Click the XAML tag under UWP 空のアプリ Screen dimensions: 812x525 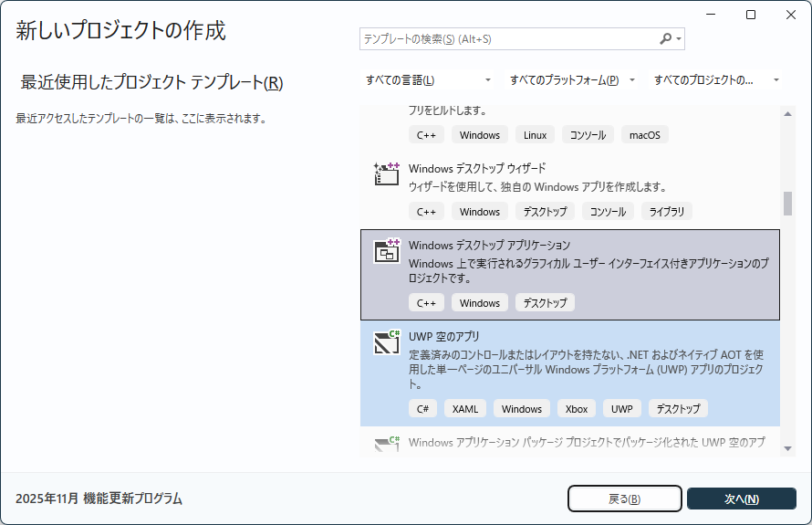(x=466, y=409)
